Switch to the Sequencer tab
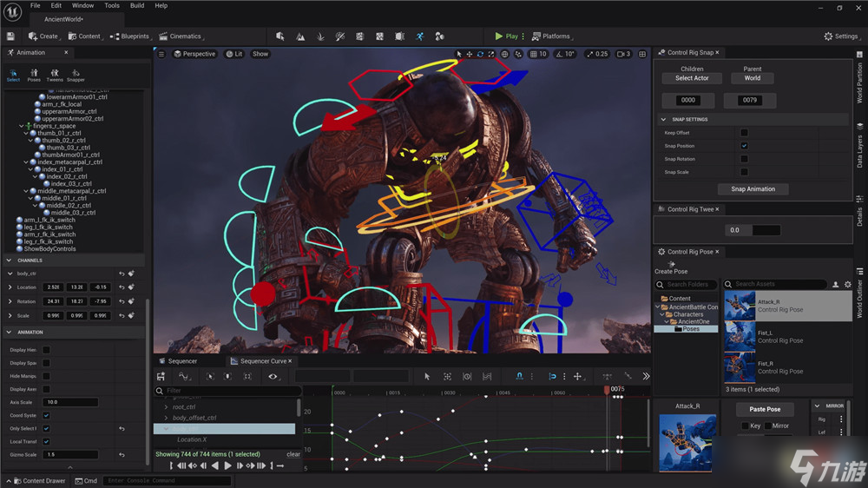 click(x=178, y=361)
